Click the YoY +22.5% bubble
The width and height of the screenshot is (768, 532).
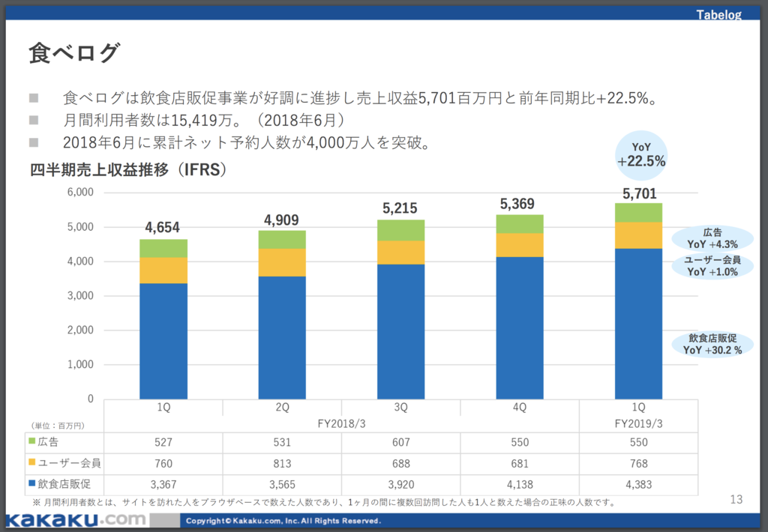coord(641,155)
